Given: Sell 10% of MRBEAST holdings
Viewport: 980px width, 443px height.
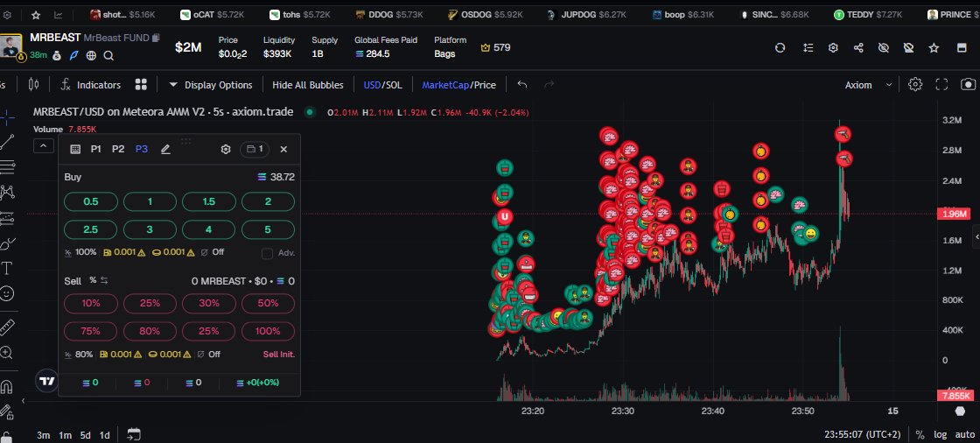Looking at the screenshot, I should click(91, 303).
